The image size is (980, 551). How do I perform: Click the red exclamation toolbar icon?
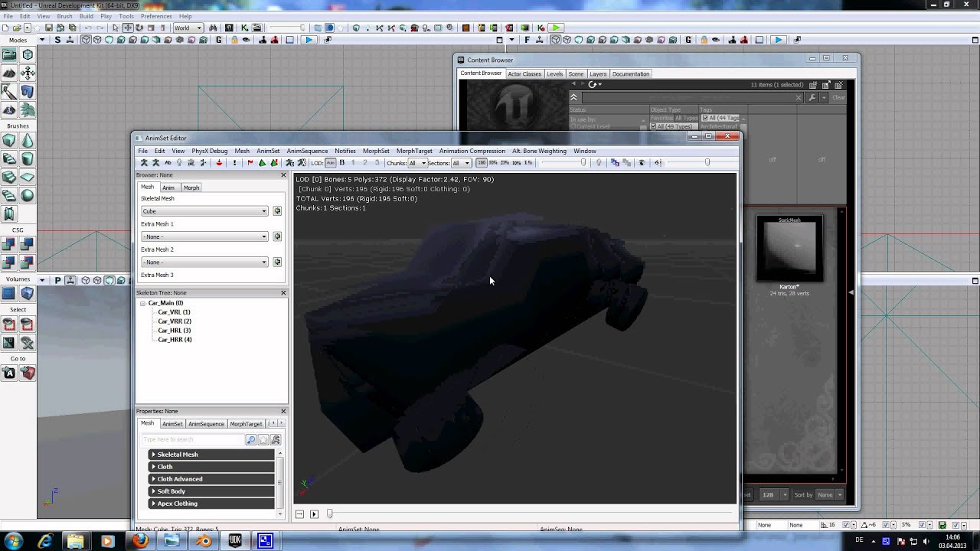pos(234,163)
